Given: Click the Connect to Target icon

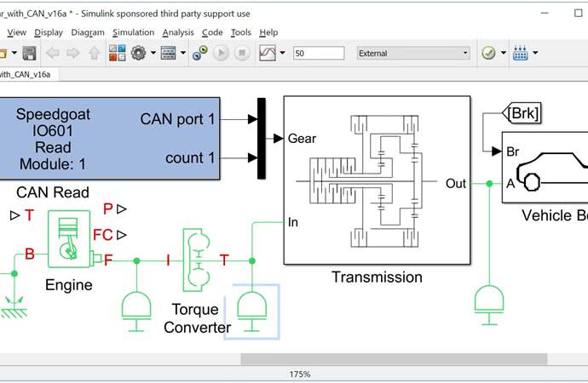Looking at the screenshot, I should tap(199, 53).
